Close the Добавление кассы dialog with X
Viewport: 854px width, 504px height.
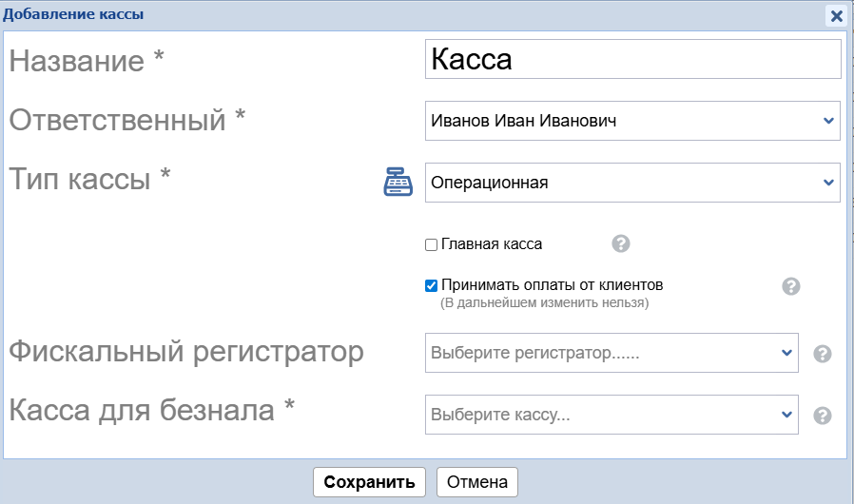click(x=836, y=16)
